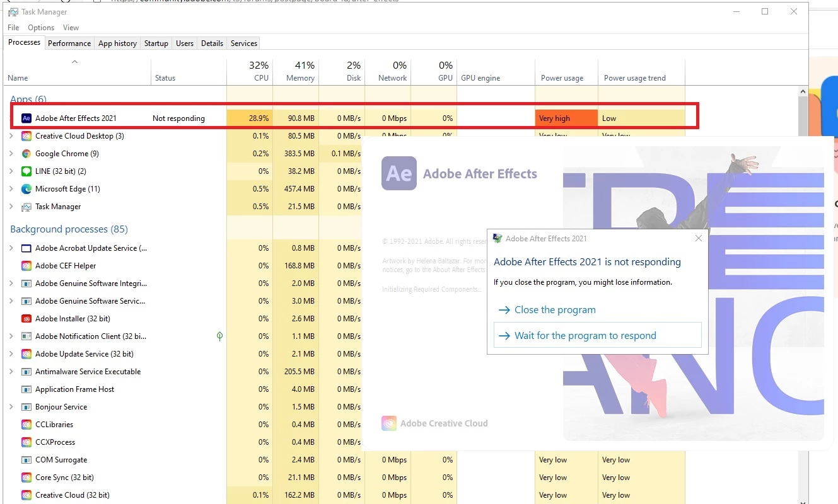Switch to the Users tab
Screen dimensions: 838x504
click(185, 43)
